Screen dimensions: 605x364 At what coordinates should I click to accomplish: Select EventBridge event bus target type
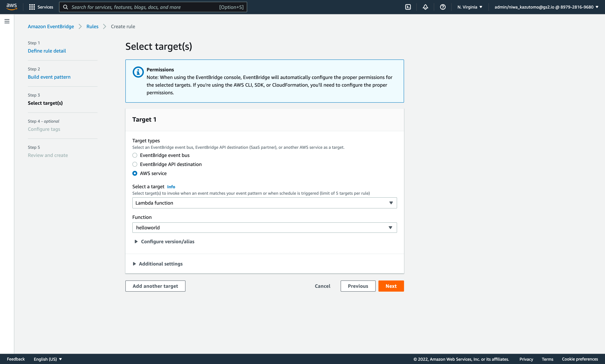point(135,155)
